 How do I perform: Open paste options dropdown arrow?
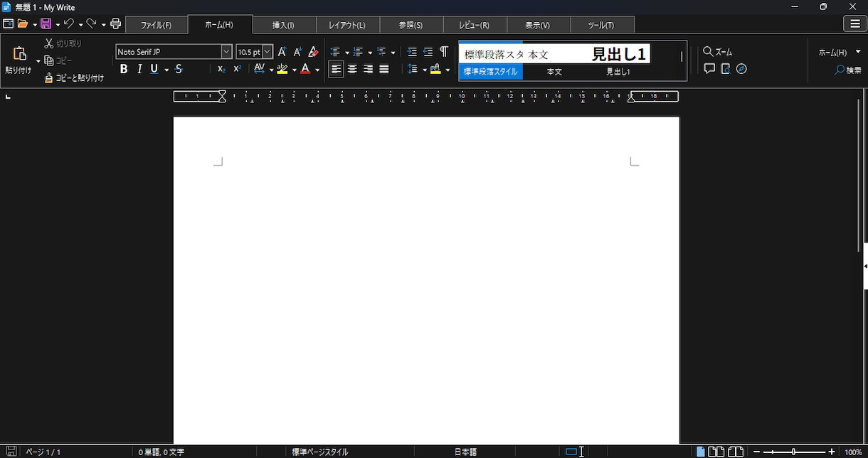pos(38,61)
